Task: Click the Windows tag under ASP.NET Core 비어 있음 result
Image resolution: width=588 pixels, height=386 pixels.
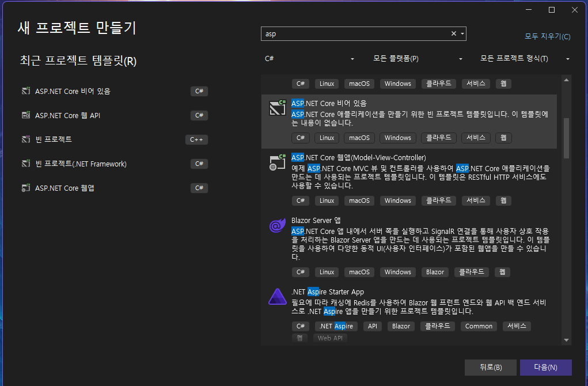Action: (x=397, y=138)
